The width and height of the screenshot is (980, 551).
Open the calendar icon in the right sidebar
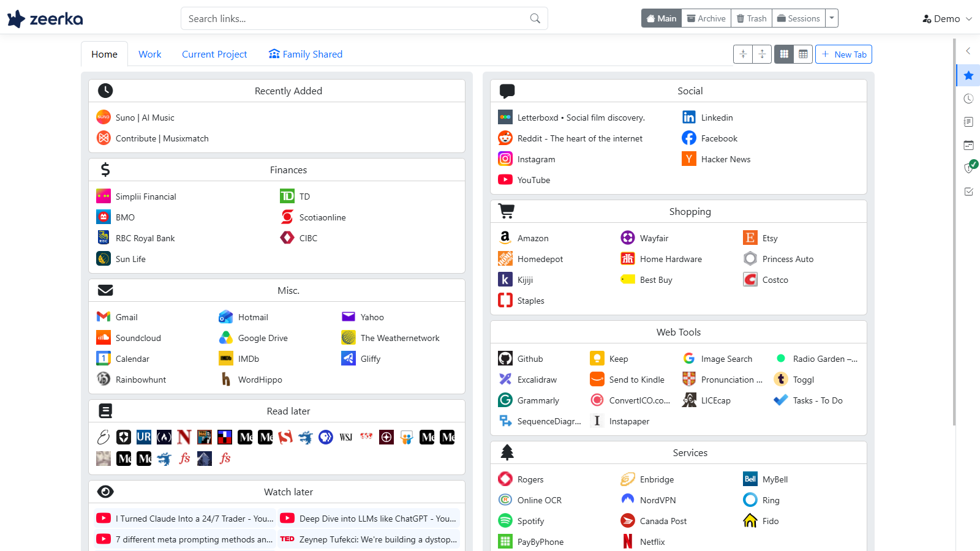pos(968,145)
